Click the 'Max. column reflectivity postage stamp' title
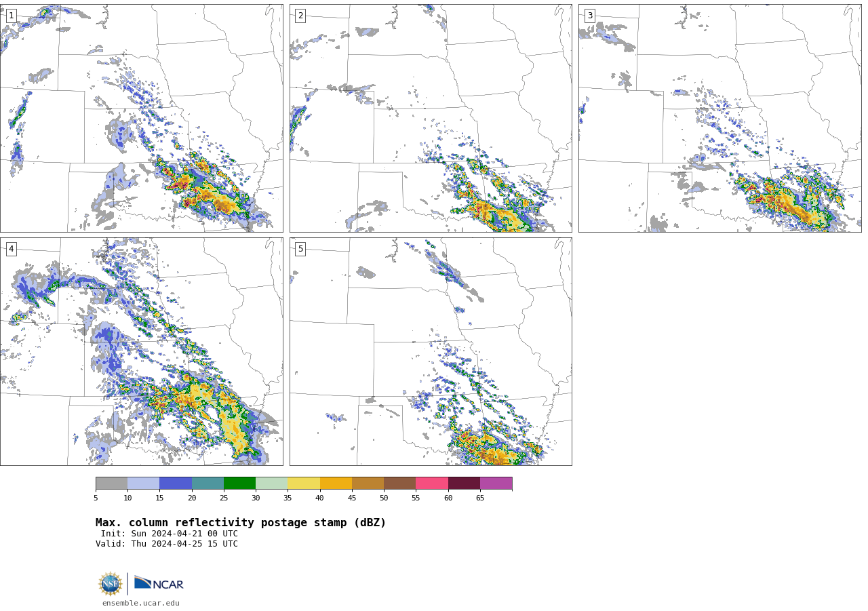Screen dimensions: 868x611 [x=241, y=523]
